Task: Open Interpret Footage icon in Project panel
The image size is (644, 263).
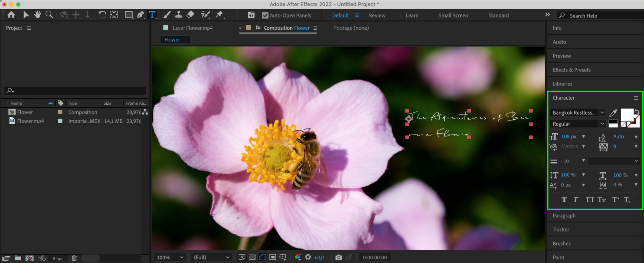Action: [6, 258]
